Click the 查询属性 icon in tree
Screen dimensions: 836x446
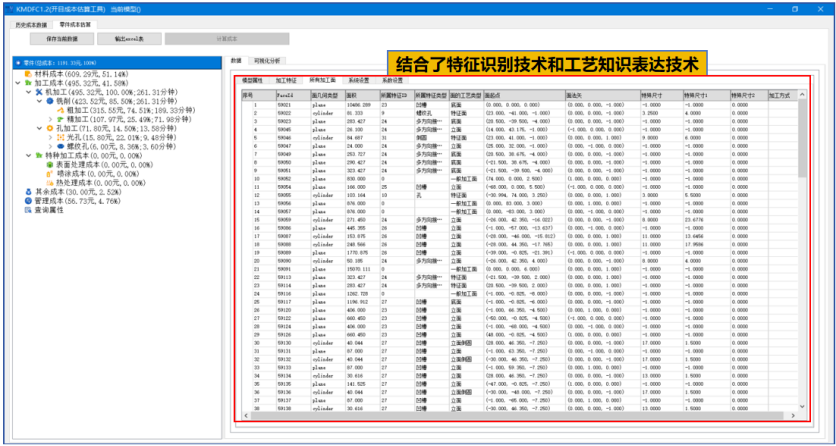tap(27, 208)
